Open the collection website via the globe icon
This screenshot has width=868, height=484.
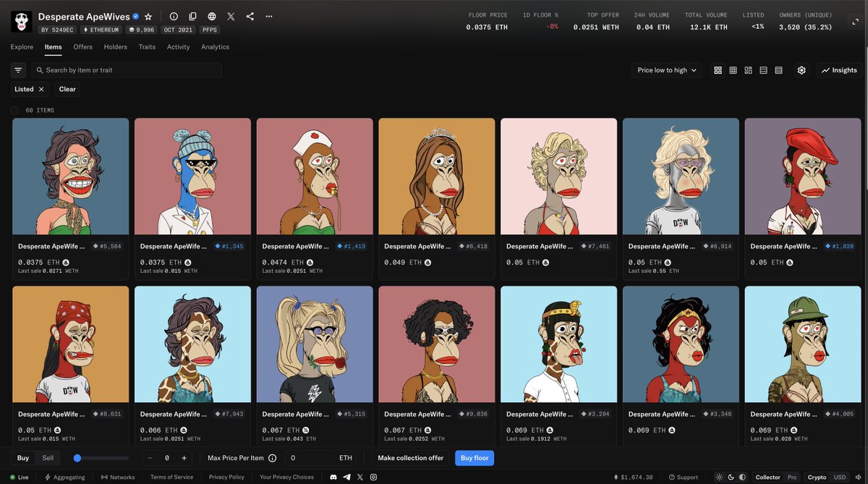(x=211, y=16)
